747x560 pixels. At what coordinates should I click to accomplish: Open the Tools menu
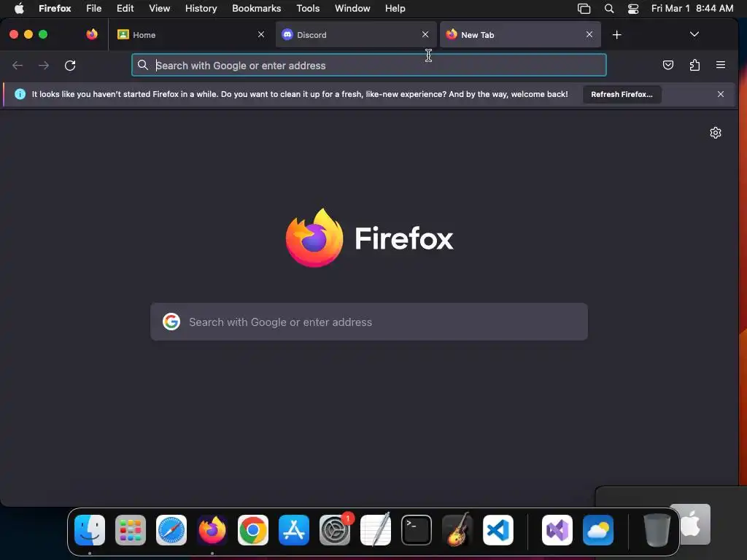pos(308,8)
